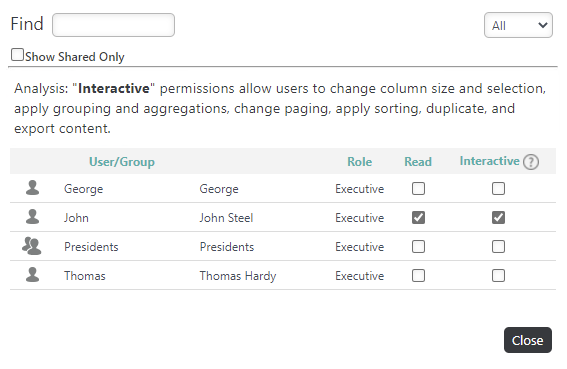Check Read permission for Presidents
This screenshot has height=369, width=567.
click(x=418, y=246)
